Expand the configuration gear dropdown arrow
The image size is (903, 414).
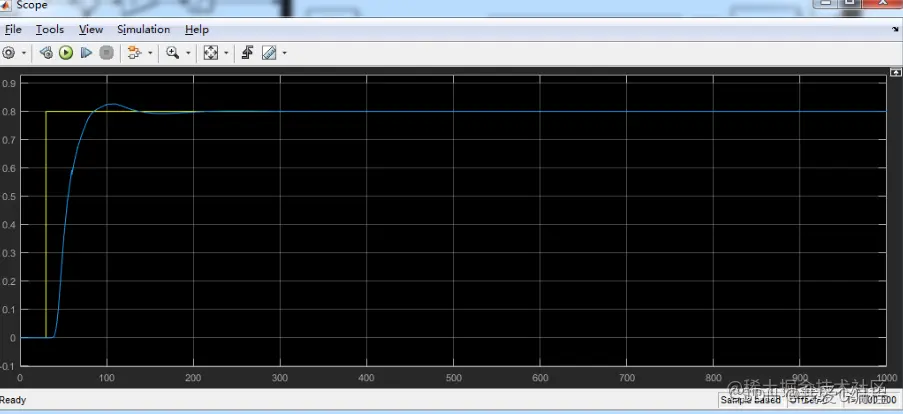coord(24,53)
